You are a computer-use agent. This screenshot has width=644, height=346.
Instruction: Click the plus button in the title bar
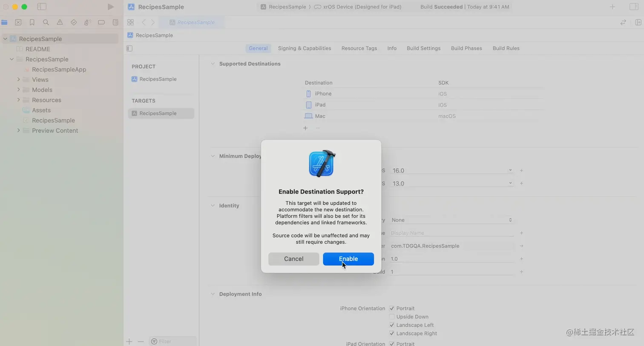tap(612, 7)
